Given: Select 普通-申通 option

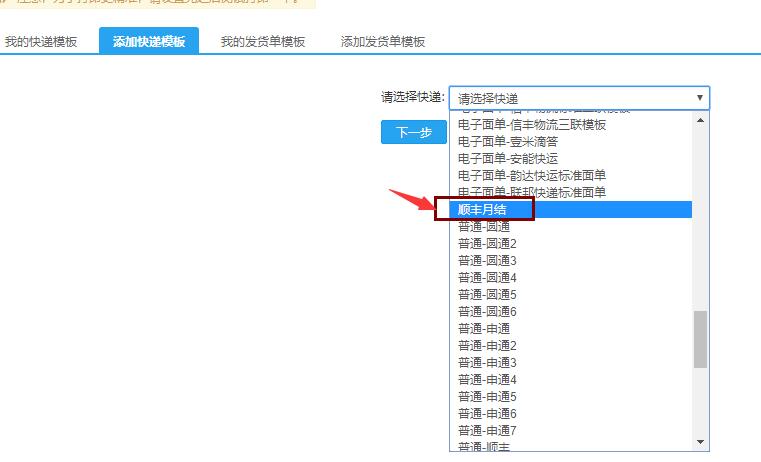Looking at the screenshot, I should coord(485,328).
